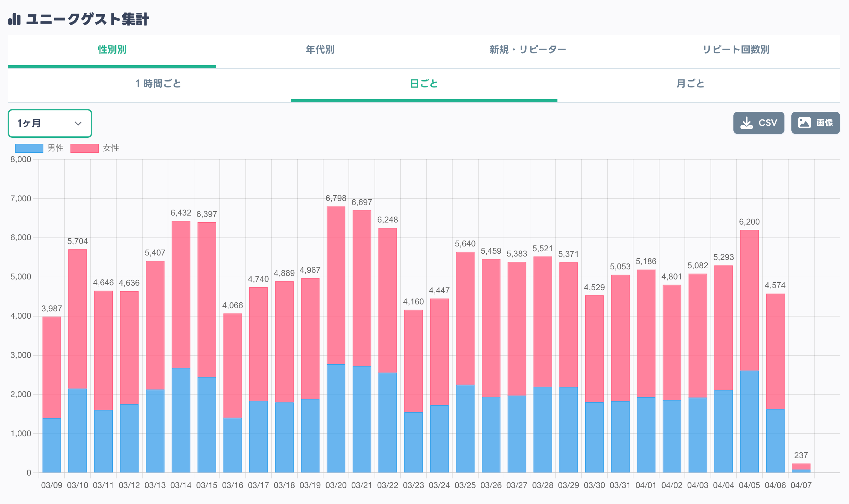Click the image icon on the 画像 button

(x=805, y=123)
